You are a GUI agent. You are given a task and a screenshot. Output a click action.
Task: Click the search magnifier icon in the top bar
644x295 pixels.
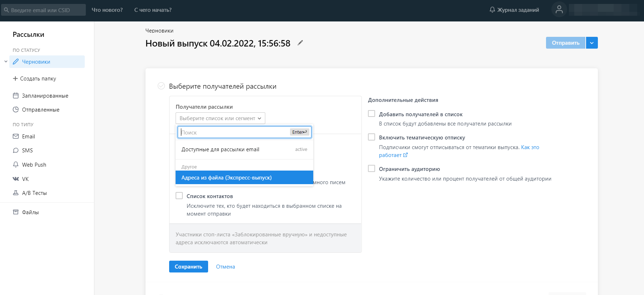[6, 10]
